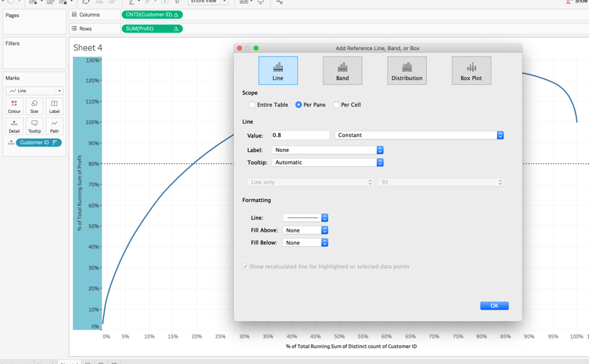Screen dimensions: 589x364
Task: Open the Size marks card
Action: tap(34, 106)
